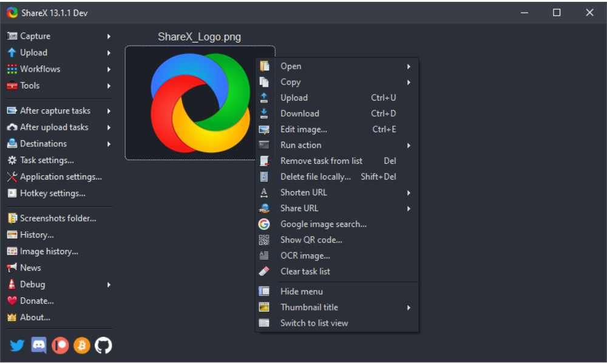Select the ShareX_Logo.png thumbnail
Image resolution: width=607 pixels, height=364 pixels.
[200, 103]
